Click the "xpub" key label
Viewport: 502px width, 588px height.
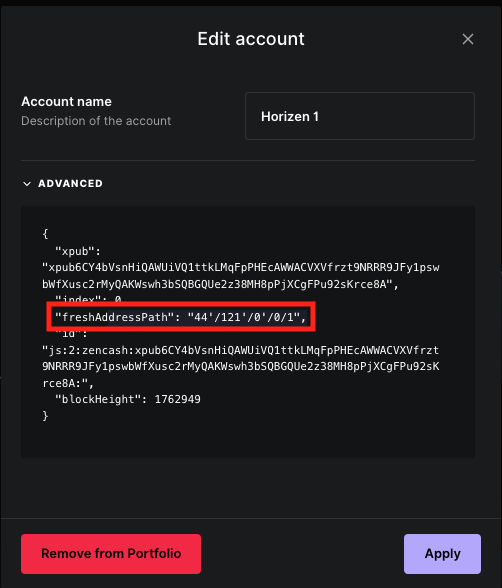(78, 251)
